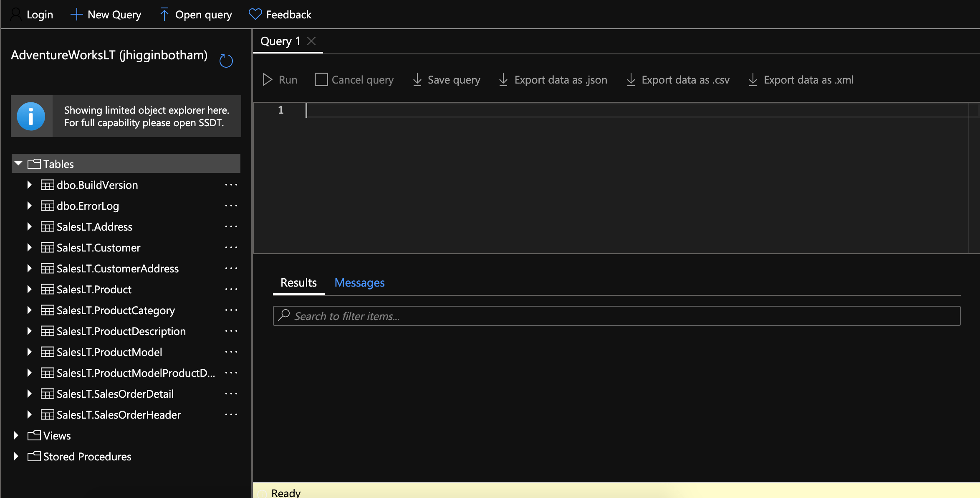
Task: Click the Cancel query square checkbox icon
Action: click(x=321, y=80)
